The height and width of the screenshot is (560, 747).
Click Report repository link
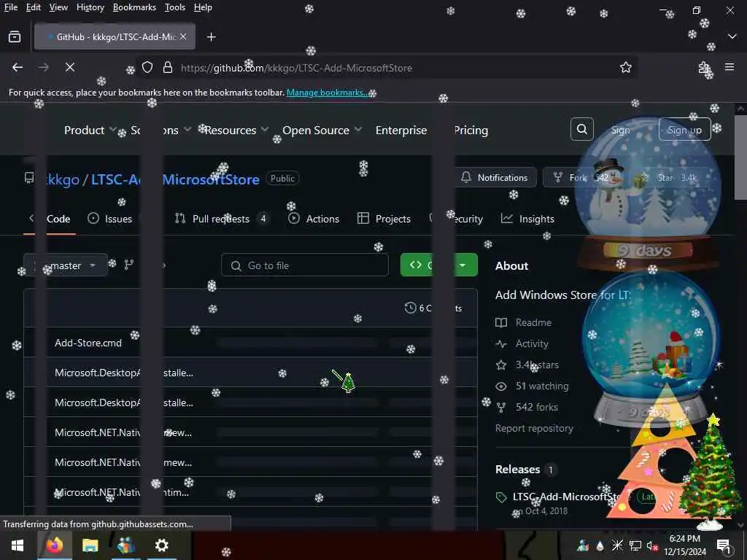(534, 428)
